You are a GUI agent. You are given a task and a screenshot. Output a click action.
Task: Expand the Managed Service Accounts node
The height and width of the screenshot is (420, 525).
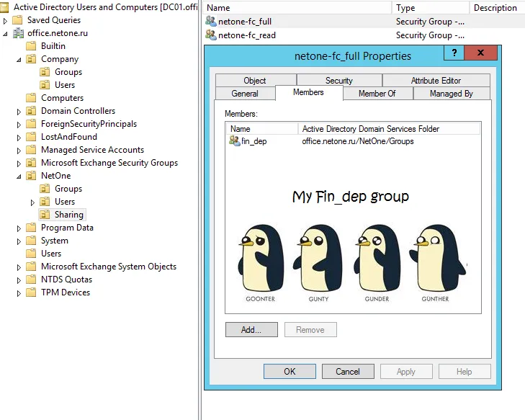pos(19,151)
